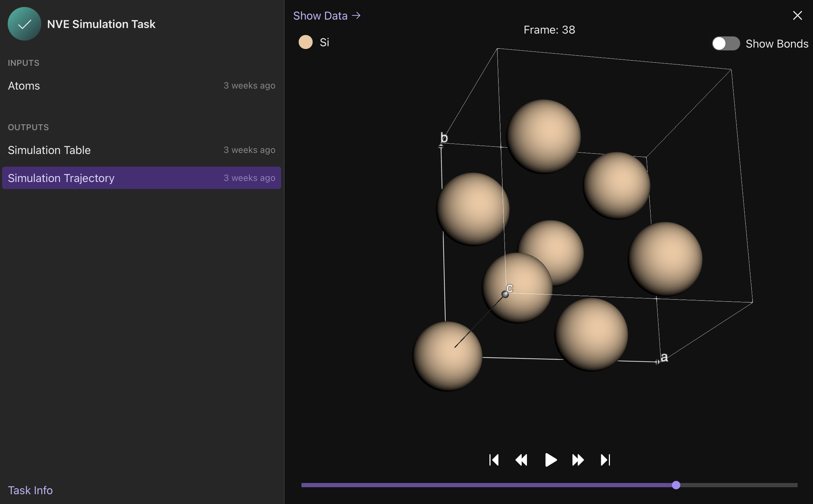Viewport: 813px width, 504px height.
Task: Click the bottom-left silicon atom sphere
Action: coord(447,356)
